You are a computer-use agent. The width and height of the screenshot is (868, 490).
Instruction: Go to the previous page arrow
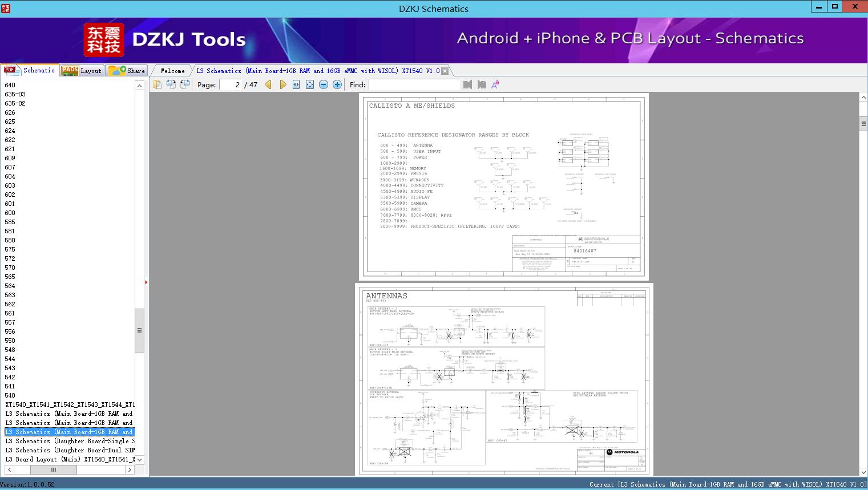(268, 84)
